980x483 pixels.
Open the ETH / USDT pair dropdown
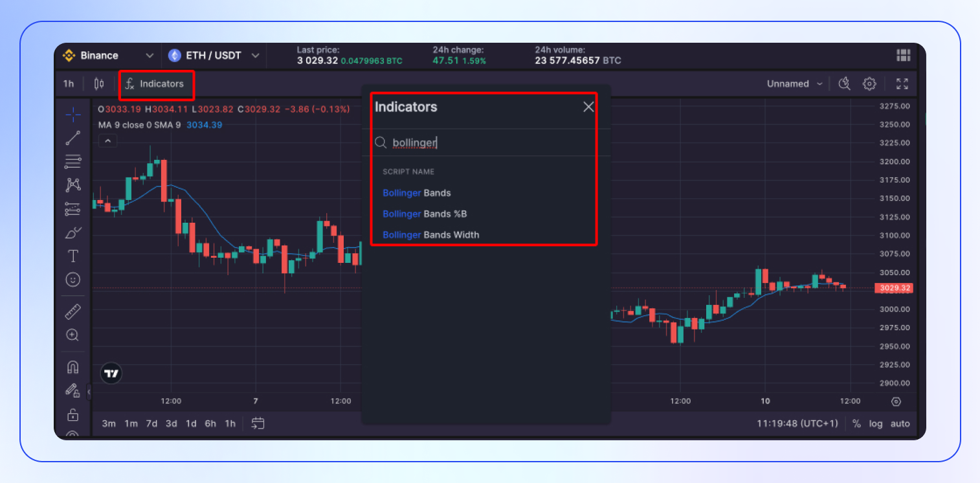click(x=214, y=56)
